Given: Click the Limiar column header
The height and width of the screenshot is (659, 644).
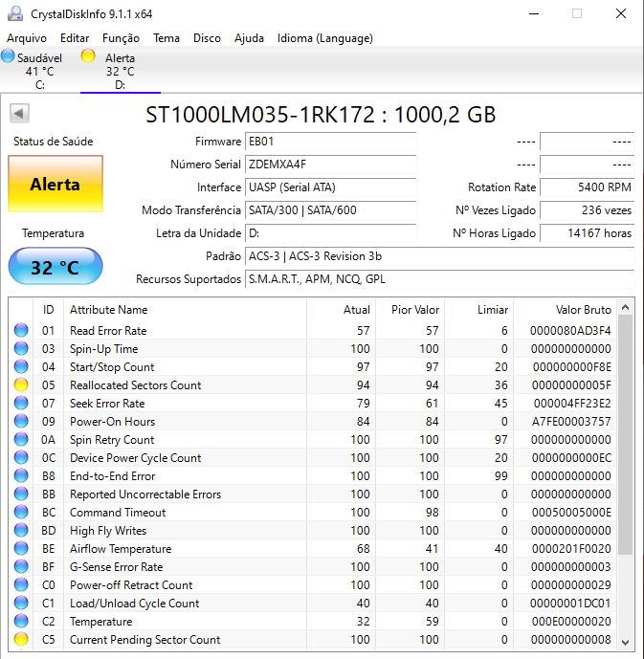Looking at the screenshot, I should pos(479,310).
